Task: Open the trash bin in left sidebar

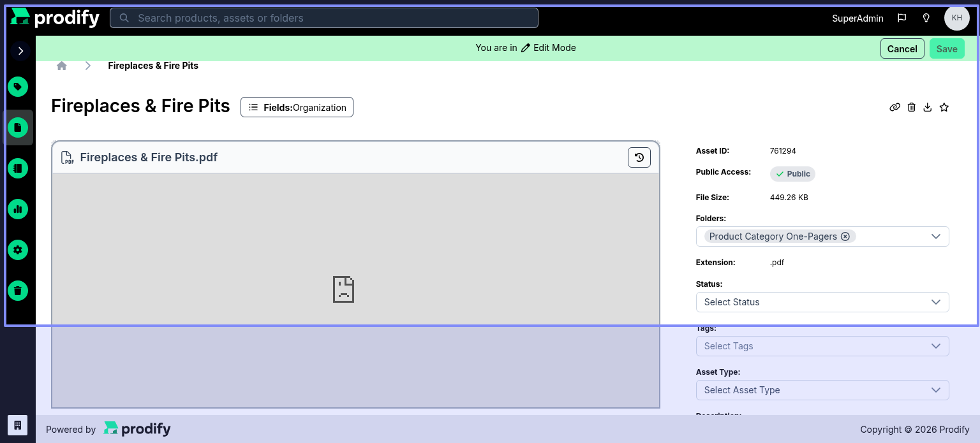Action: click(18, 291)
